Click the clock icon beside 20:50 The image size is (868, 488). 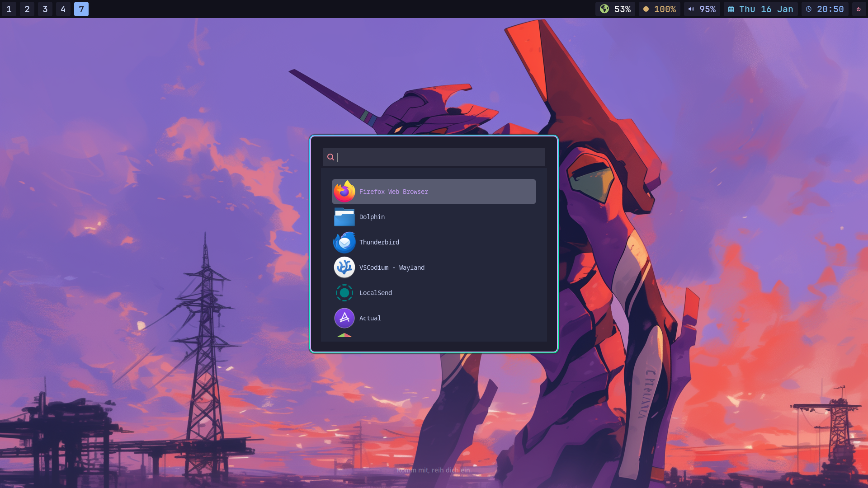click(809, 9)
